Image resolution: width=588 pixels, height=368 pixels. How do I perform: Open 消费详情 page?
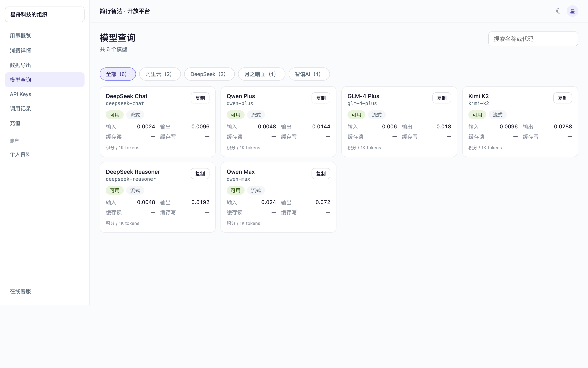(x=45, y=50)
